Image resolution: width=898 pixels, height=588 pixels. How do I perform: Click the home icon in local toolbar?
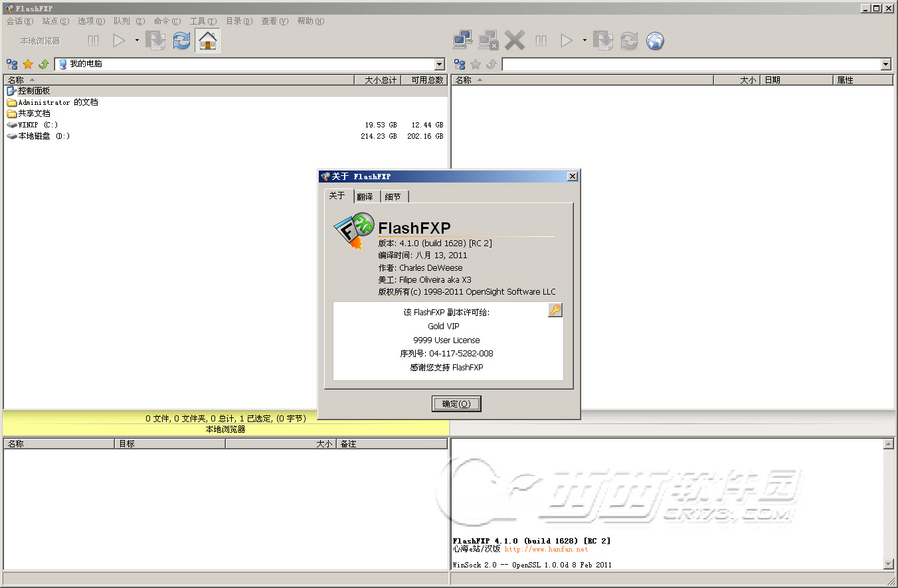[207, 41]
